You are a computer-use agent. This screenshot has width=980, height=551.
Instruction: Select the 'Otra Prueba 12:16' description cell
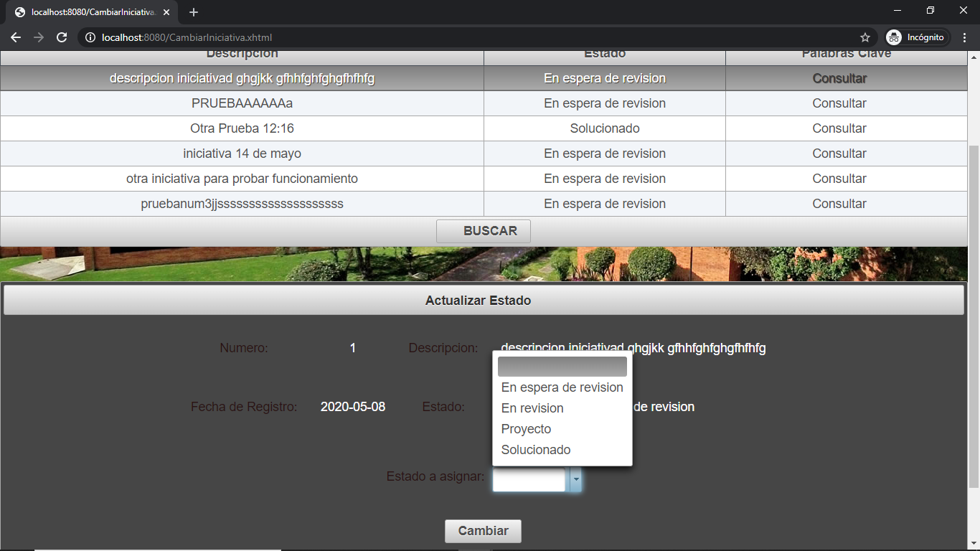(x=242, y=128)
